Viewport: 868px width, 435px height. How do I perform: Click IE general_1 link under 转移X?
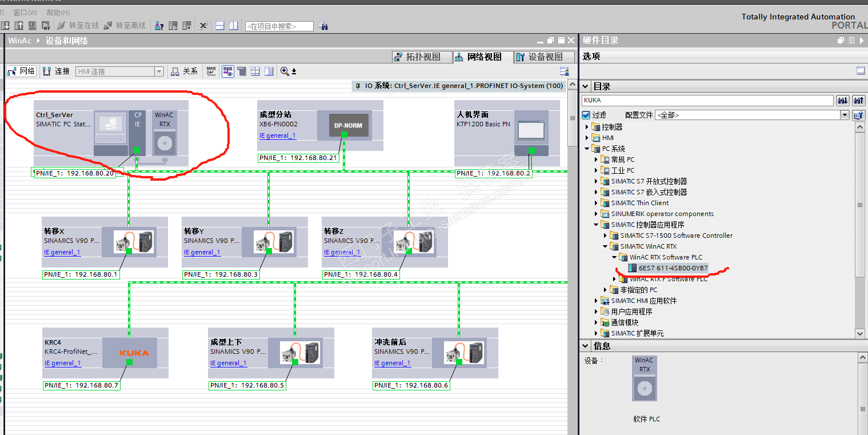(62, 252)
